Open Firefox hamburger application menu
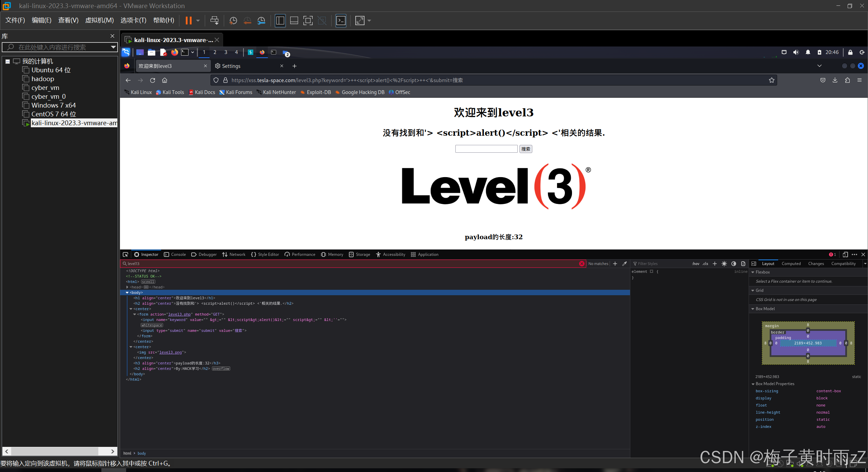 860,80
